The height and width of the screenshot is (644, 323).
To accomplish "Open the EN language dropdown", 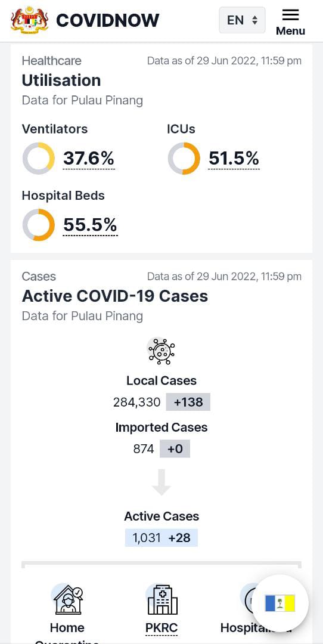I will click(x=242, y=20).
